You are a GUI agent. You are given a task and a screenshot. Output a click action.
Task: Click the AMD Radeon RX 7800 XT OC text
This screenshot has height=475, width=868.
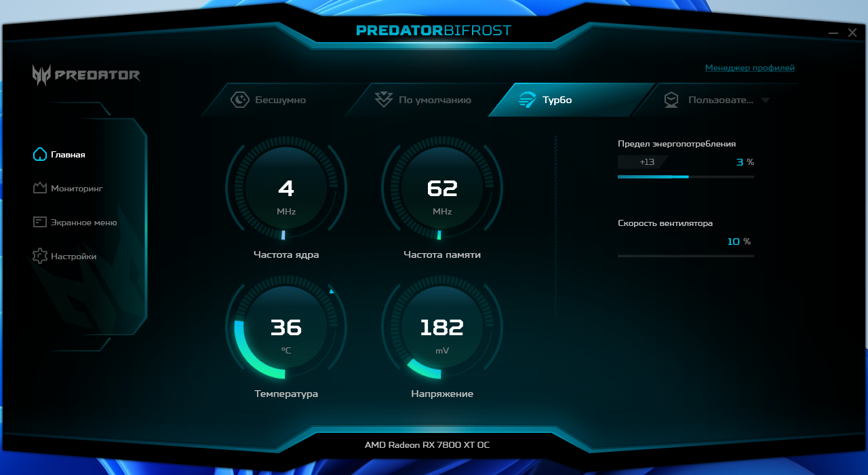pos(427,445)
